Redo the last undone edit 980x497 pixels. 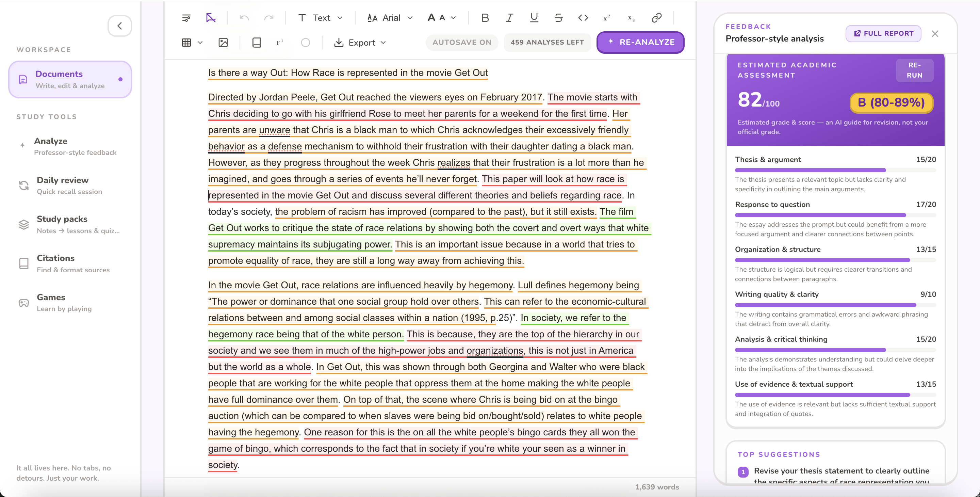click(x=269, y=18)
